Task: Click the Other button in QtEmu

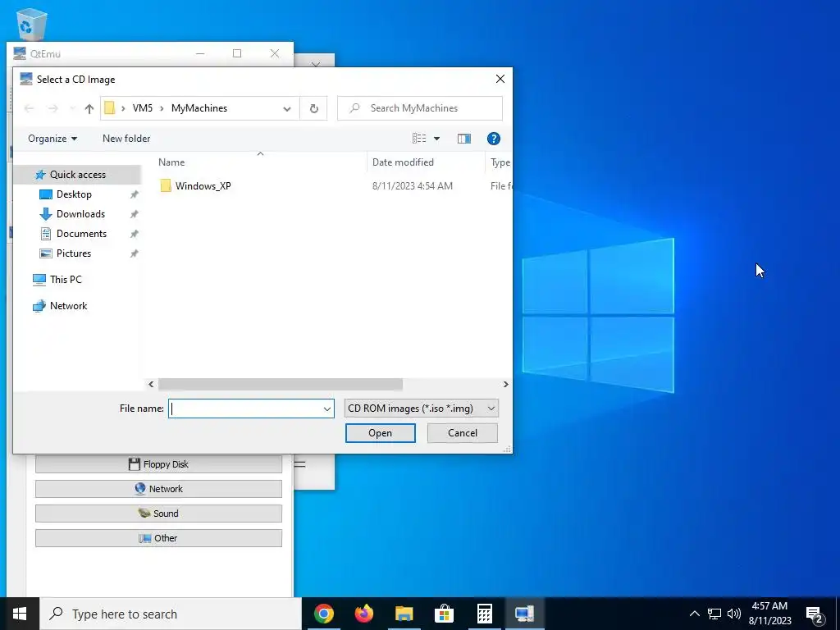Action: click(x=158, y=538)
